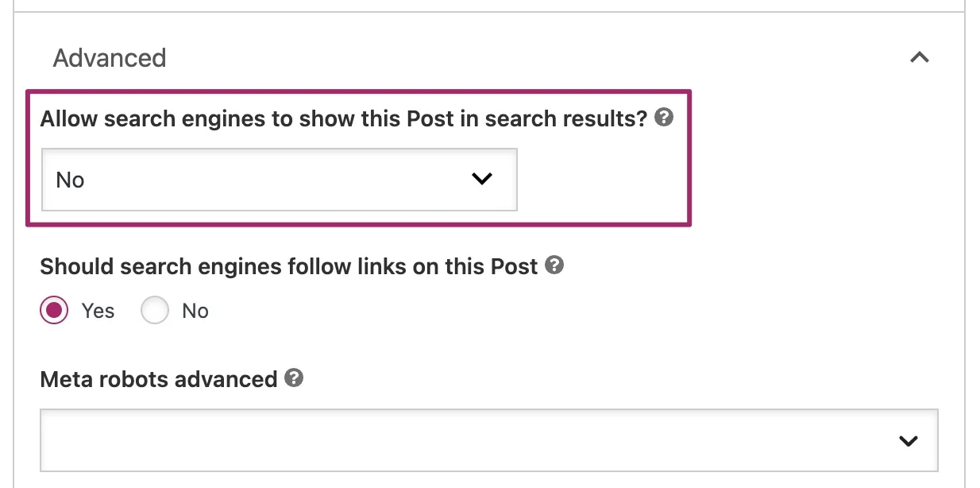Click the circled question mark after the visibility question

pos(664,117)
